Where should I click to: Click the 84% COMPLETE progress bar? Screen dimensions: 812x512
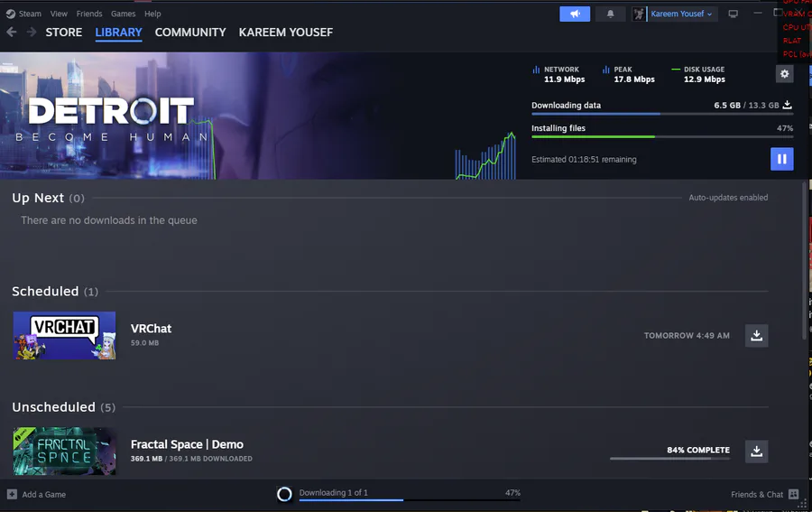coord(669,459)
